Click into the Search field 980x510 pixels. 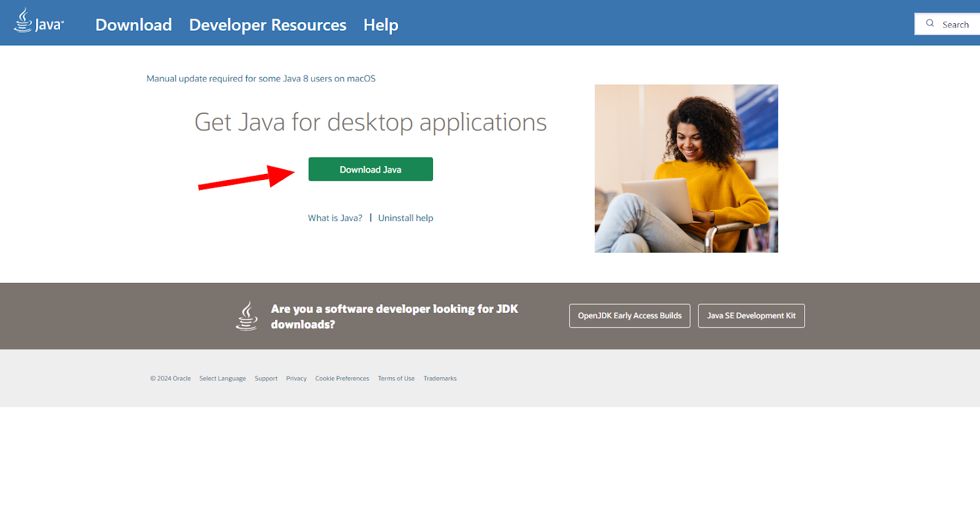coord(948,24)
